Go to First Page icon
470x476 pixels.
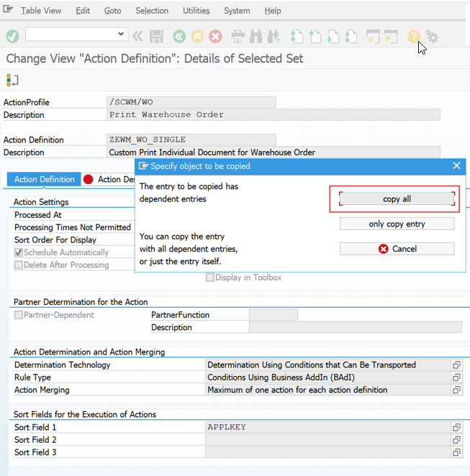pos(297,37)
